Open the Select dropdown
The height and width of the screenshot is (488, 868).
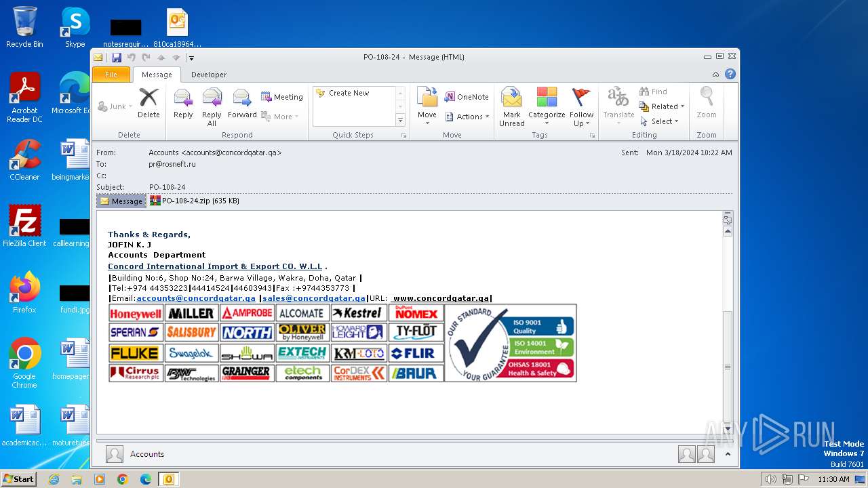coord(659,121)
